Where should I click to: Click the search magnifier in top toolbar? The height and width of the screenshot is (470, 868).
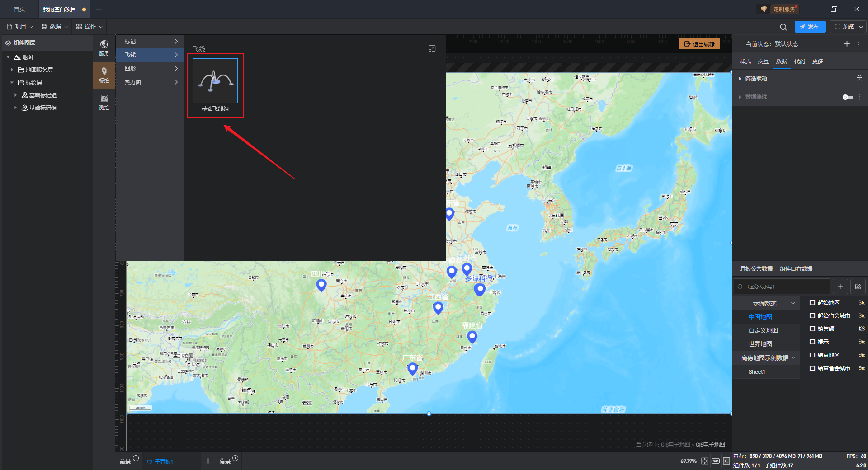pos(783,27)
